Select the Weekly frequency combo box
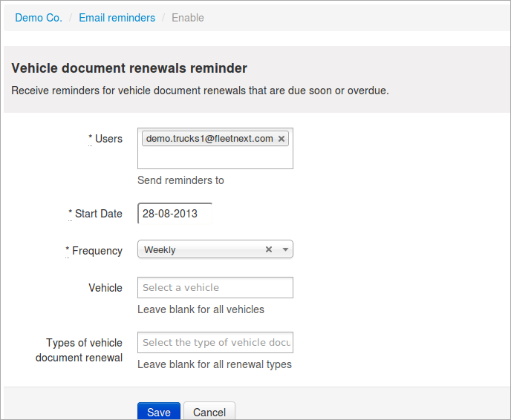This screenshot has width=511, height=420. (215, 249)
